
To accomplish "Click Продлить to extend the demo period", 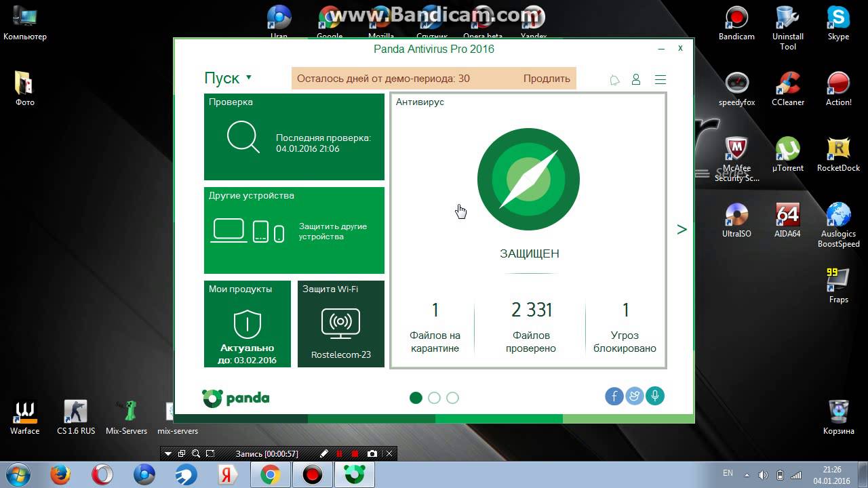I will point(547,78).
